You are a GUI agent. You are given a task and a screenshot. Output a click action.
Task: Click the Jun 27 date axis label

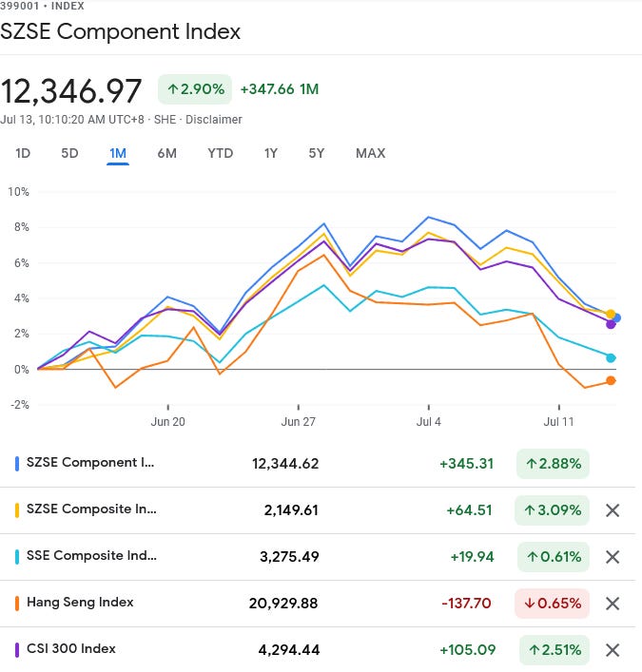point(299,422)
